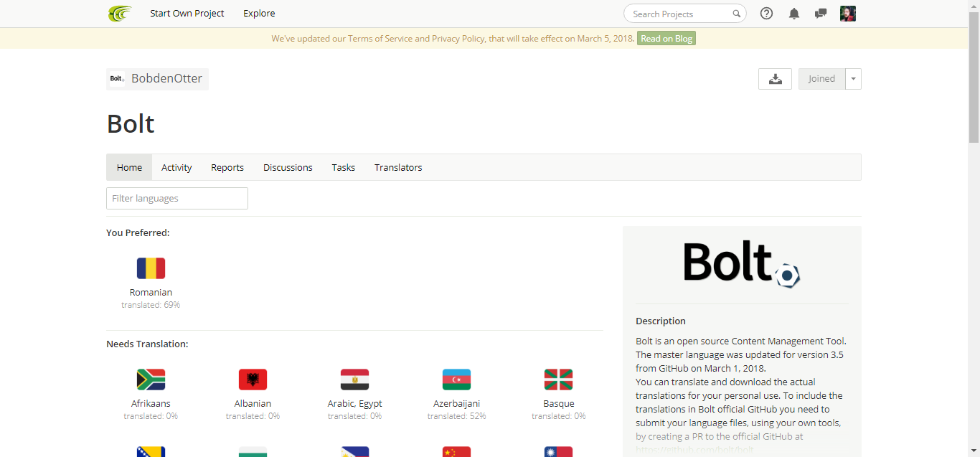Expand the Joined dropdown arrow
This screenshot has width=980, height=457.
click(853, 79)
